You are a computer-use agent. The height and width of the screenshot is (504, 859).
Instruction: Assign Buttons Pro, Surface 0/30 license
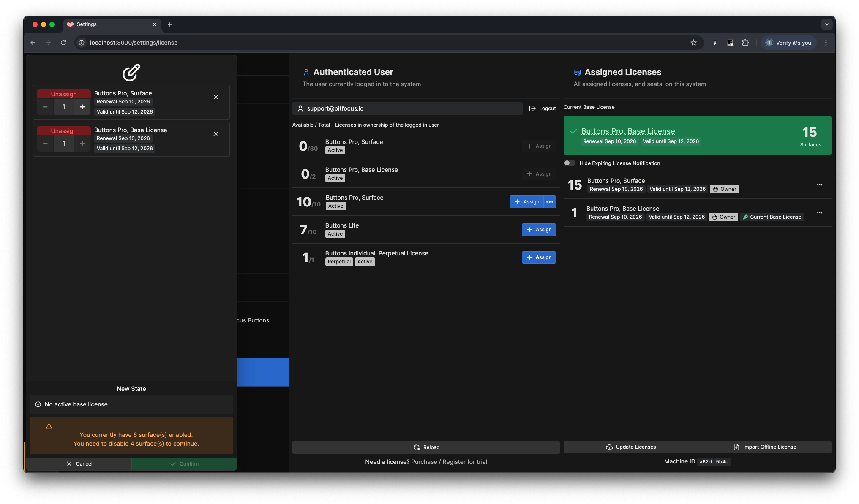[x=539, y=146]
